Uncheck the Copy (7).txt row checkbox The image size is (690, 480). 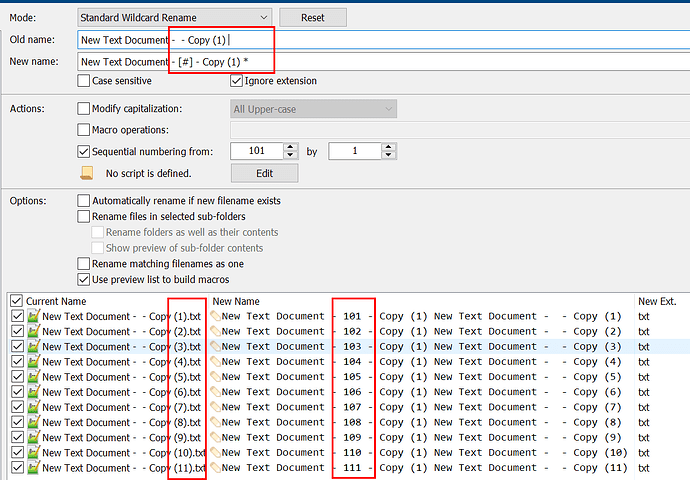pyautogui.click(x=18, y=407)
